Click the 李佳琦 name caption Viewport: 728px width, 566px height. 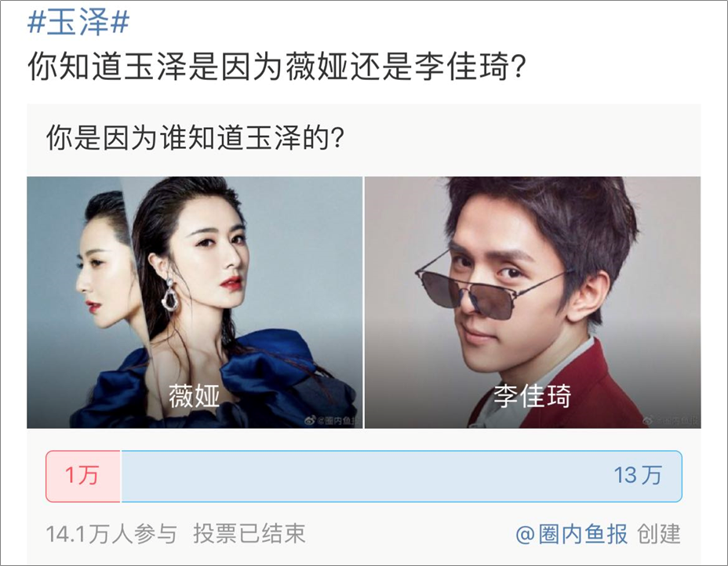pyautogui.click(x=532, y=396)
